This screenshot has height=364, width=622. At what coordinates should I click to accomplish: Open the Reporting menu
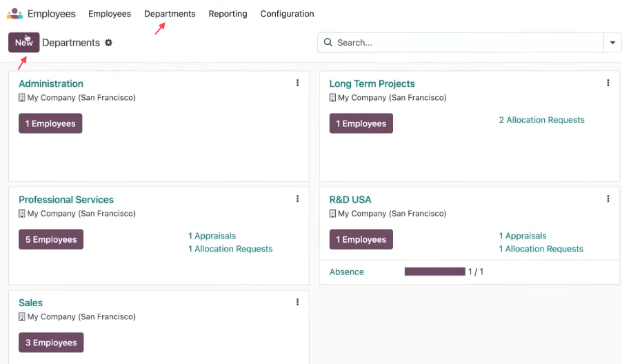228,14
